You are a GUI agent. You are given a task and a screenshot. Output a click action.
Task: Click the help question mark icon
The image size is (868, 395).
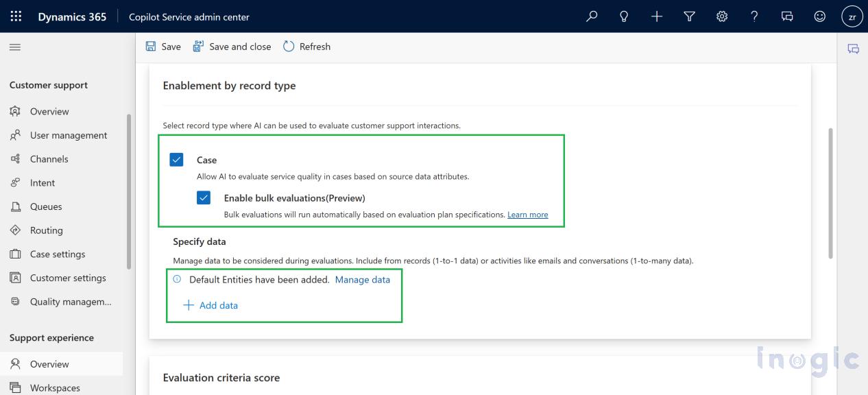(754, 16)
